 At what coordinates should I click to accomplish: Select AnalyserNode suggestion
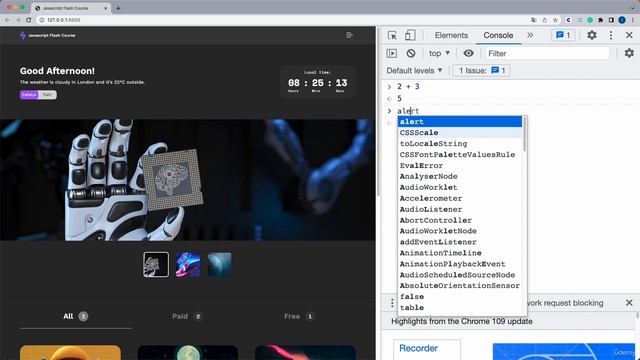460,176
